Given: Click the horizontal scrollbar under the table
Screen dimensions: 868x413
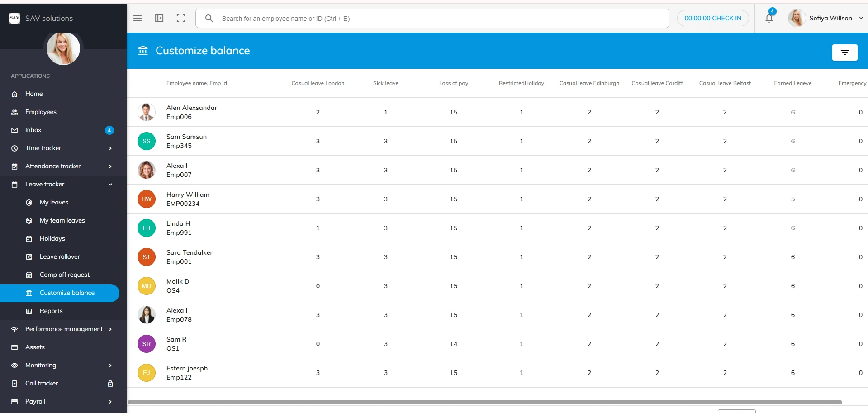Looking at the screenshot, I should 484,402.
